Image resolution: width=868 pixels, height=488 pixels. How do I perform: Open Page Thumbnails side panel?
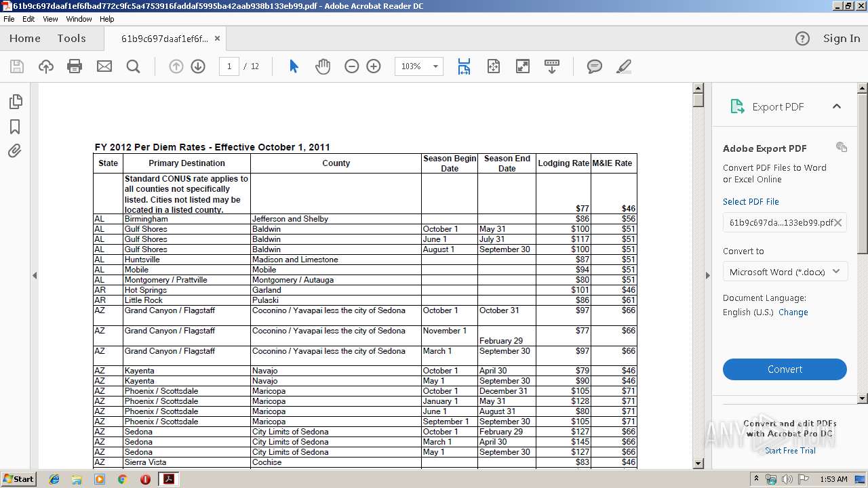pos(15,102)
